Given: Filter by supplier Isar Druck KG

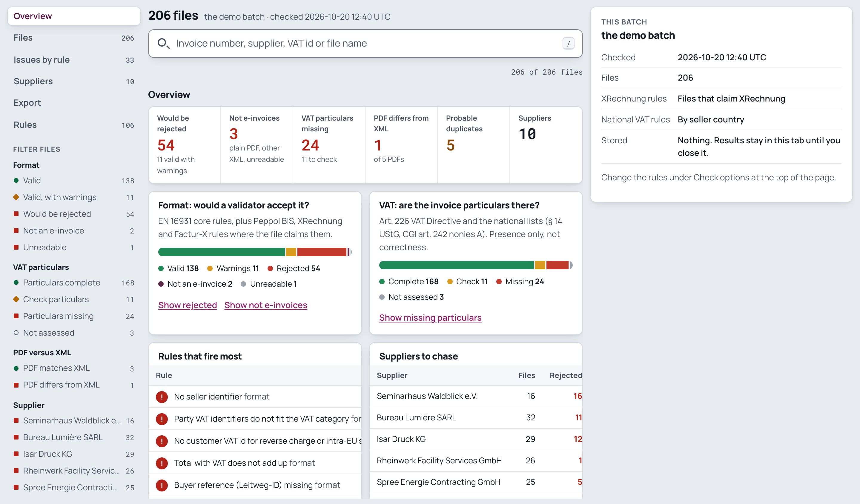Looking at the screenshot, I should (x=74, y=454).
